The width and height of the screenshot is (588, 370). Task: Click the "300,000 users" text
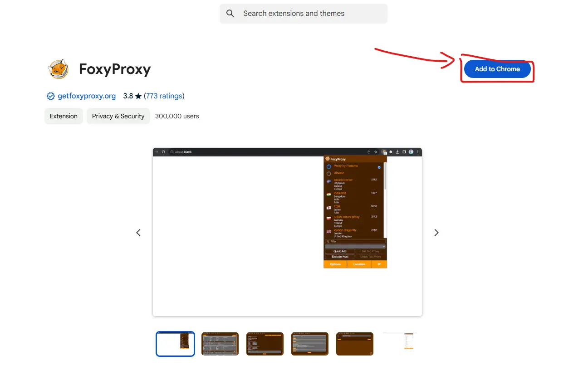177,116
